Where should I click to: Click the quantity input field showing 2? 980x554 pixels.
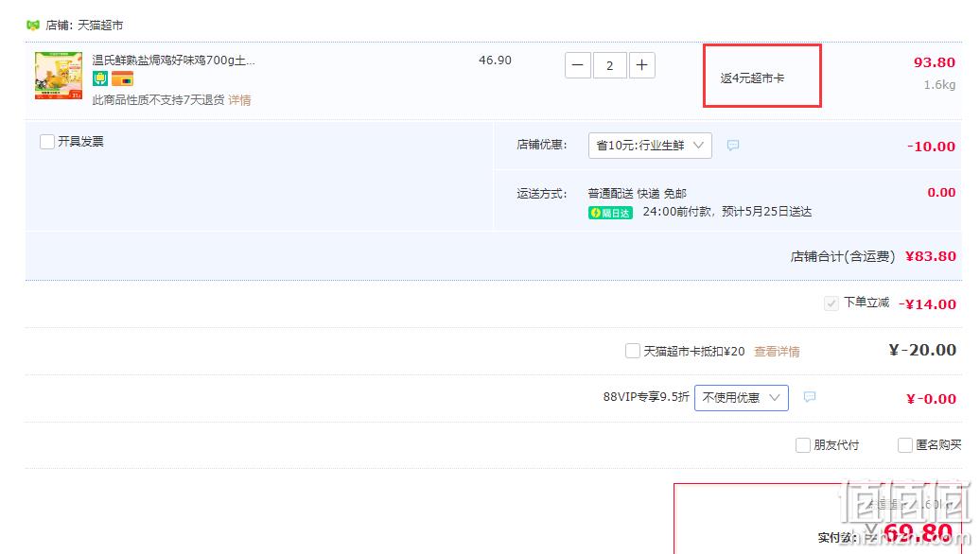(x=609, y=65)
